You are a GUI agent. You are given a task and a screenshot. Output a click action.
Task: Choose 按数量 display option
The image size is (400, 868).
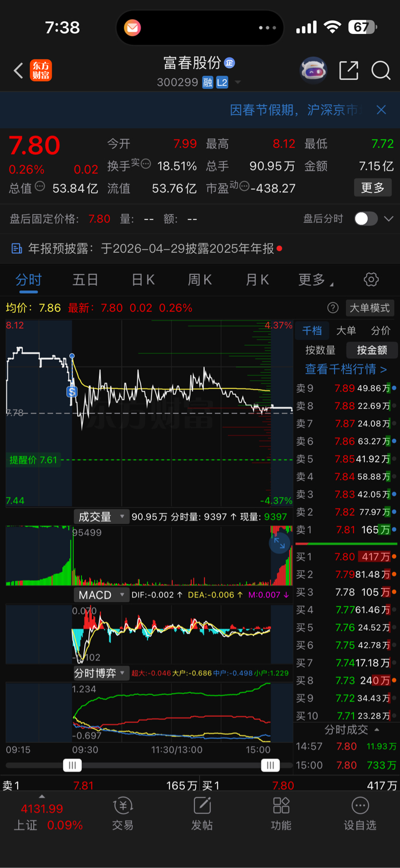pos(320,350)
